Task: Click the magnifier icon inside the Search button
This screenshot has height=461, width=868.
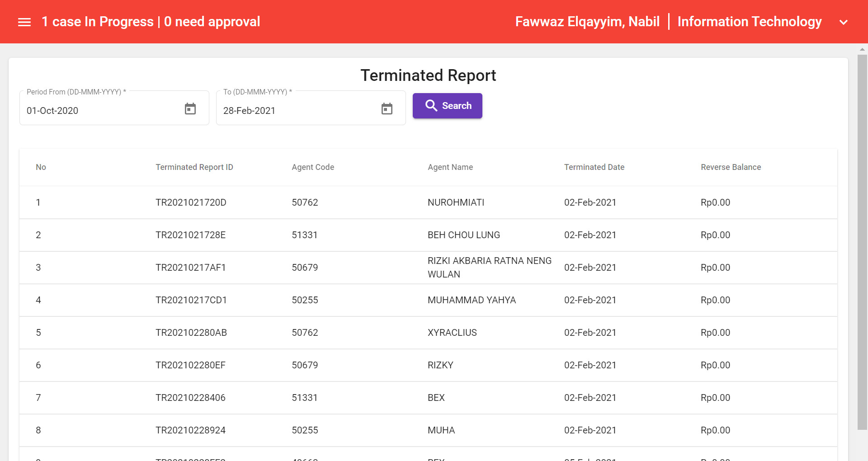Action: pos(431,105)
